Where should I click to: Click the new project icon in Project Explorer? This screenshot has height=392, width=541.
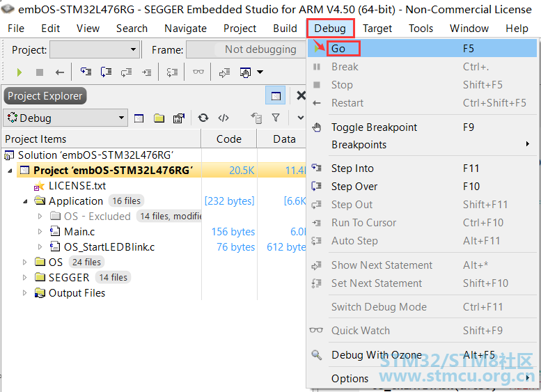(139, 118)
